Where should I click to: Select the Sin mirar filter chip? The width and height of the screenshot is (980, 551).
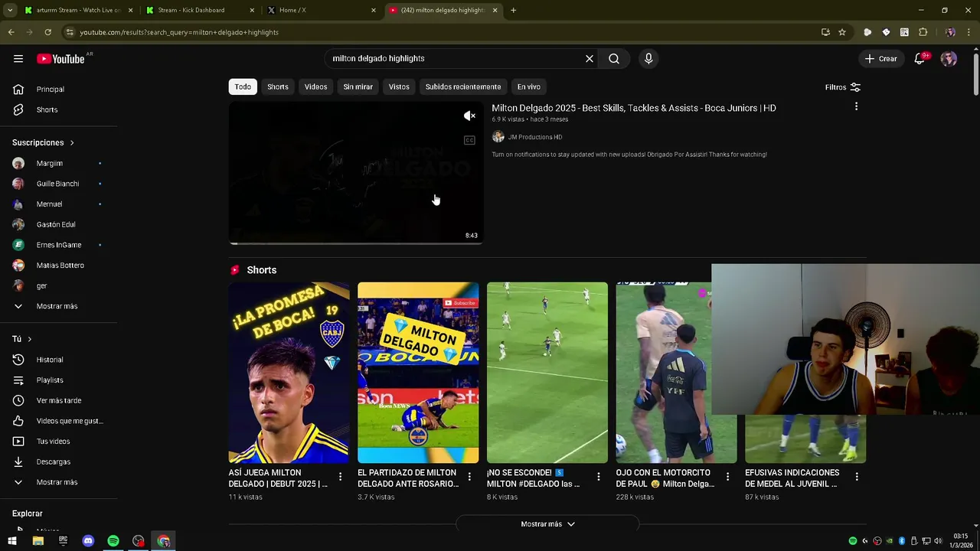pos(358,86)
